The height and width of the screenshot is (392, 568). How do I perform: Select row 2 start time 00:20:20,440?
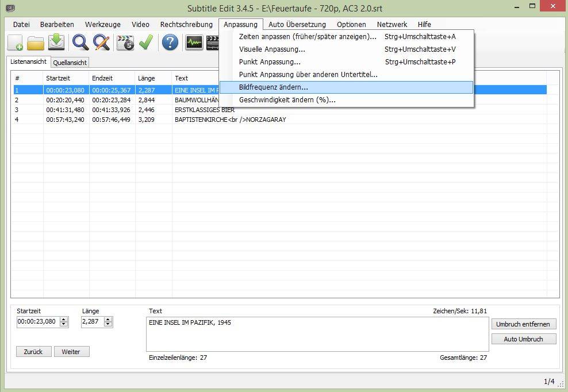[x=65, y=100]
